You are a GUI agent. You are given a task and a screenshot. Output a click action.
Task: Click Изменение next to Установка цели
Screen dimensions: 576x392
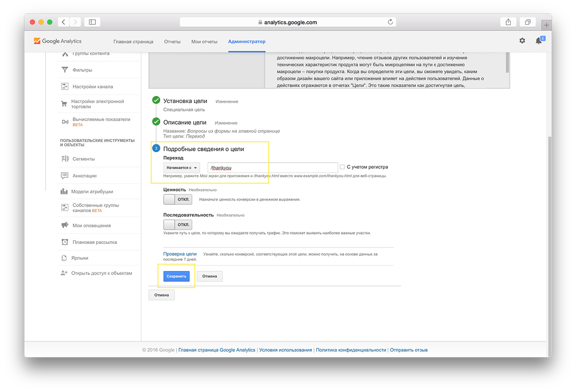click(227, 102)
